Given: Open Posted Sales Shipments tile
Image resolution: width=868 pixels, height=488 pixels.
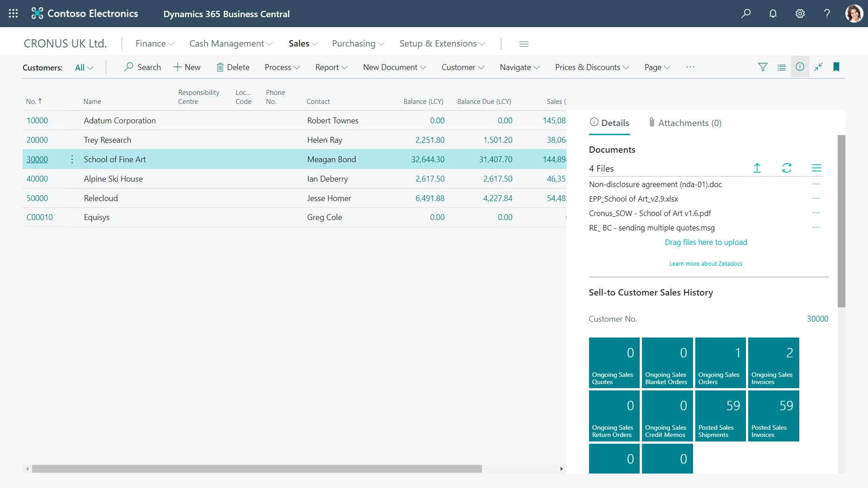Looking at the screenshot, I should [720, 416].
